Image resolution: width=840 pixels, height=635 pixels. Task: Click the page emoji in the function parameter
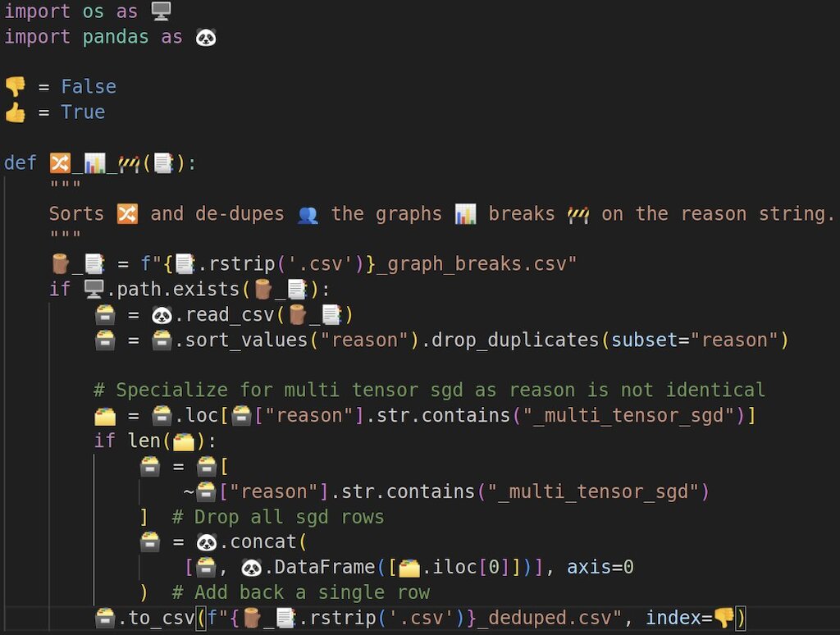163,163
